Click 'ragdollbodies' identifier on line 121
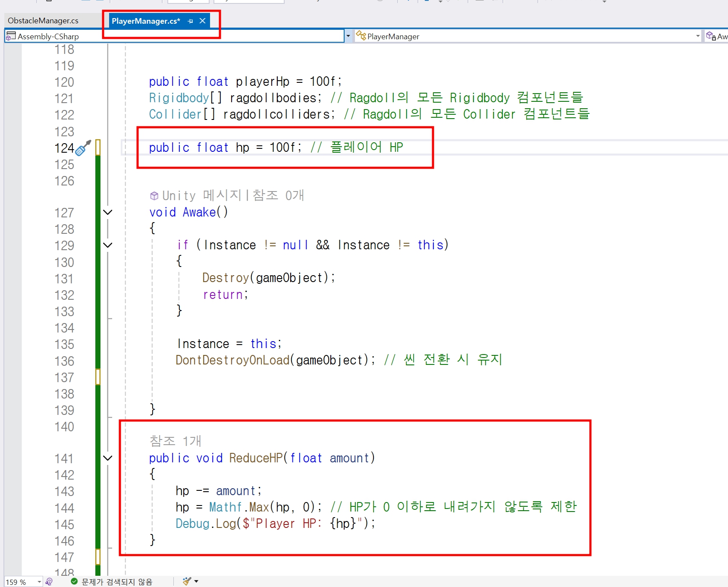 (x=273, y=98)
